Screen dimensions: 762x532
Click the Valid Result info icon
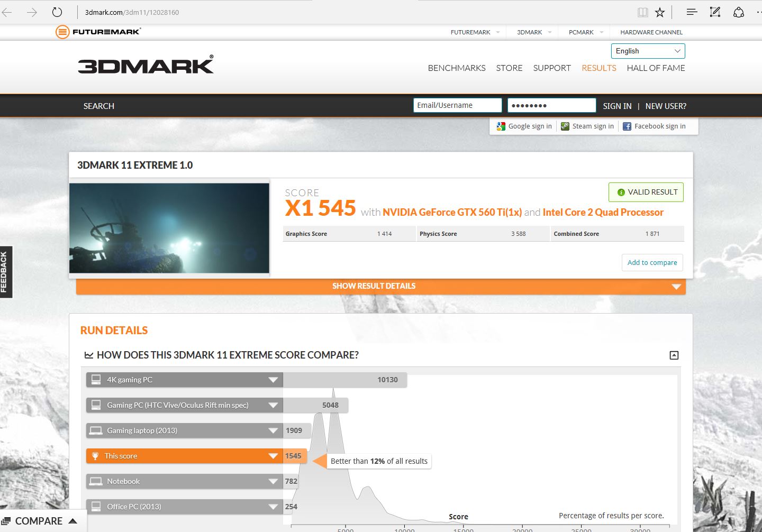pos(621,192)
